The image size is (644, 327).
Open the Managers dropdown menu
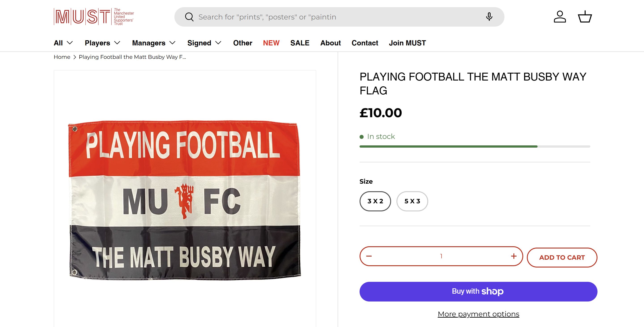click(x=154, y=43)
